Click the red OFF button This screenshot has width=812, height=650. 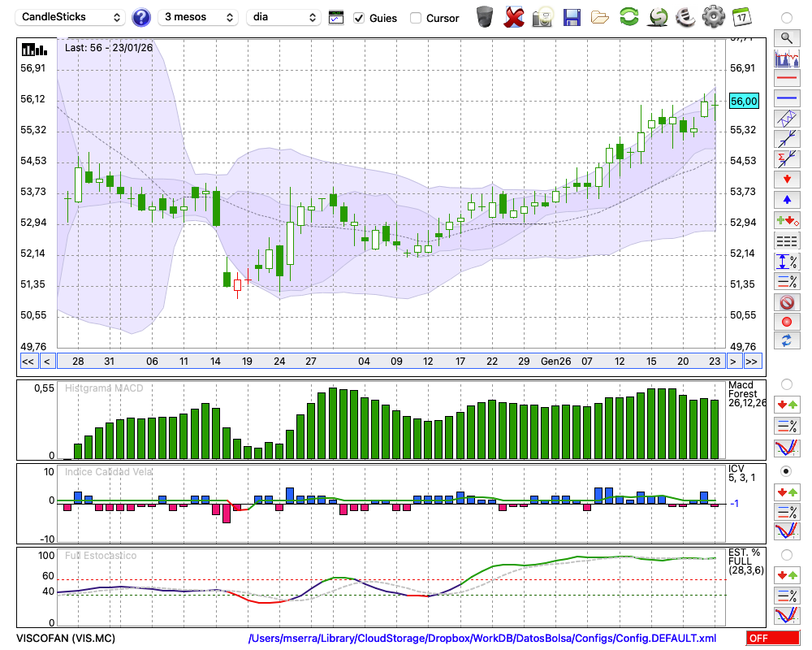pos(772,639)
